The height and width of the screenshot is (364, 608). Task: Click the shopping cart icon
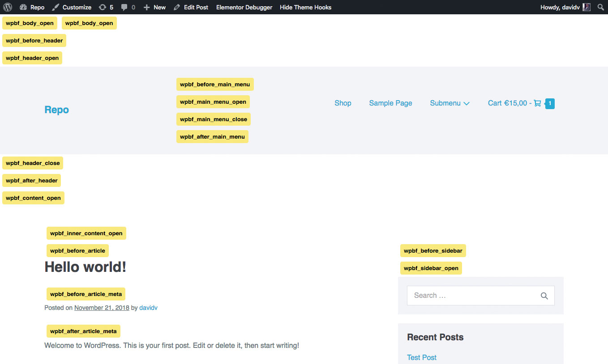click(537, 103)
